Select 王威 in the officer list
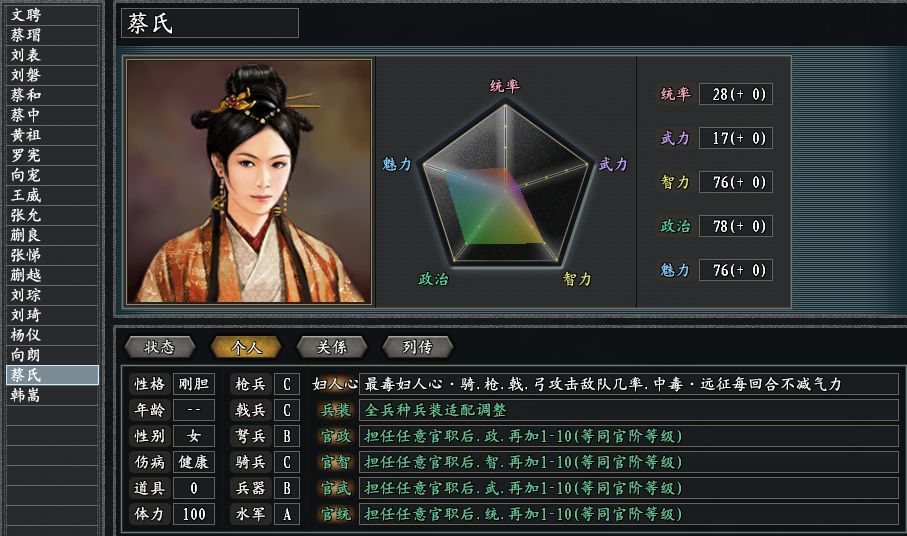This screenshot has width=907, height=536. click(52, 195)
